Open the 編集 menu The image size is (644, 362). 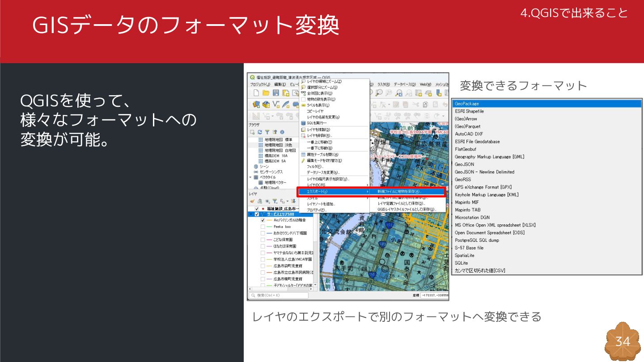[x=280, y=84]
